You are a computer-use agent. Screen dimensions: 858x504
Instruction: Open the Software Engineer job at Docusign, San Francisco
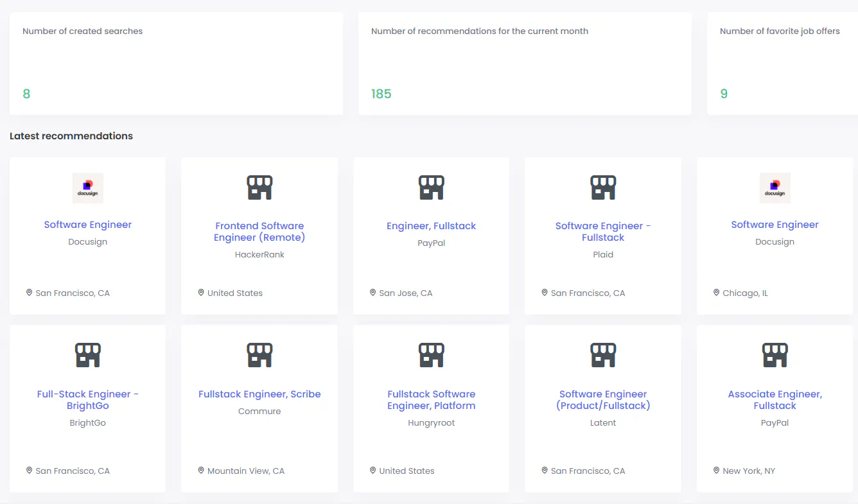click(x=88, y=225)
